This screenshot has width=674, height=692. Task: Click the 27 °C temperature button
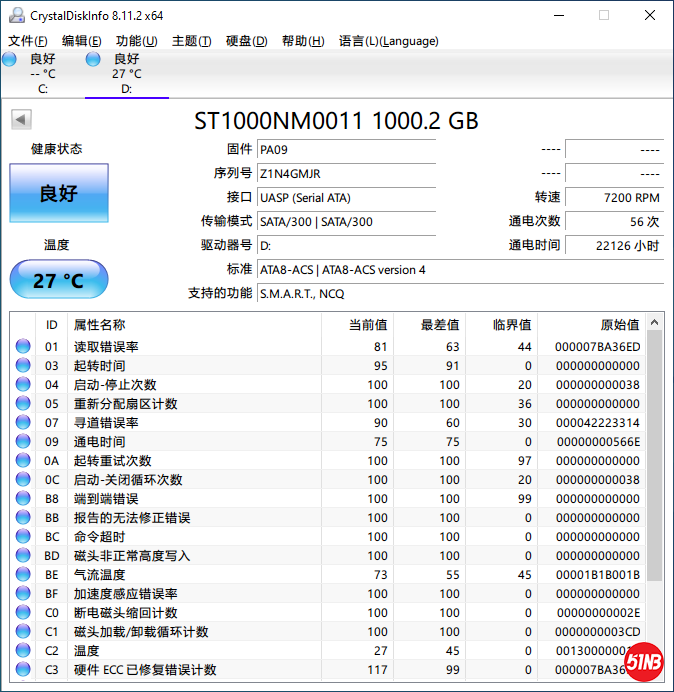(x=59, y=280)
